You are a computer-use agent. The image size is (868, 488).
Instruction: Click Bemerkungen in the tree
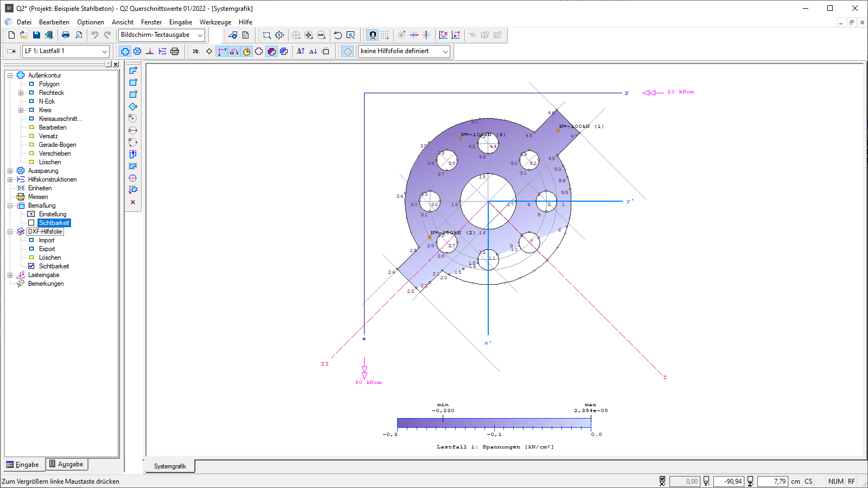(x=46, y=284)
